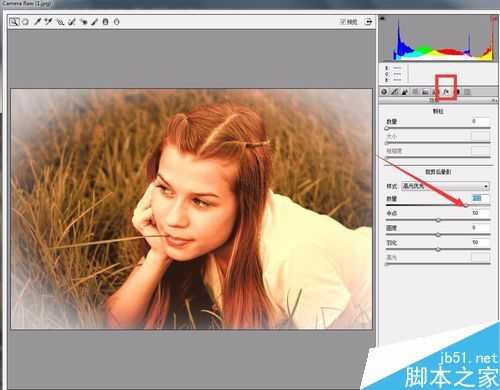The image size is (500, 390).
Task: Click the highlighted vignette Amount value field
Action: (x=480, y=198)
